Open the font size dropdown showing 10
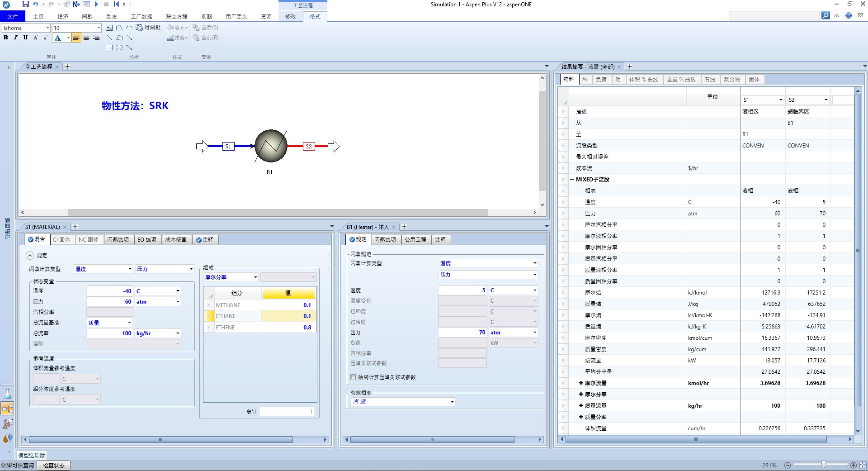This screenshot has height=471, width=868. (x=99, y=28)
